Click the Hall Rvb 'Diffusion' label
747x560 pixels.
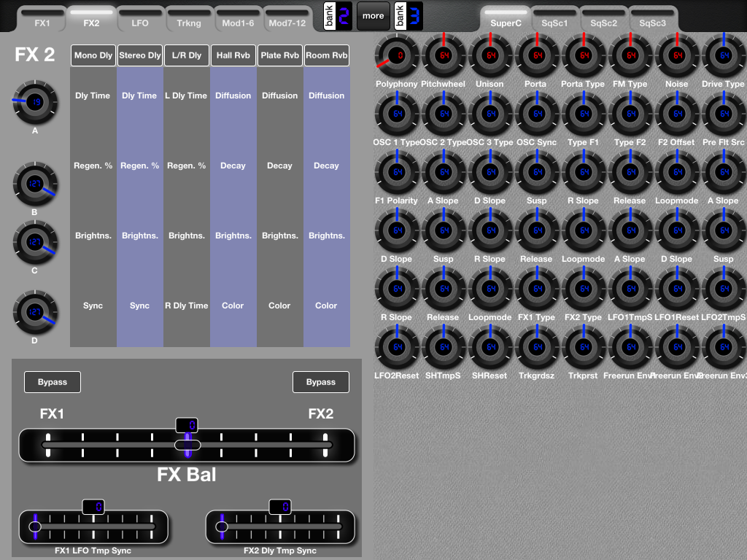coord(233,96)
